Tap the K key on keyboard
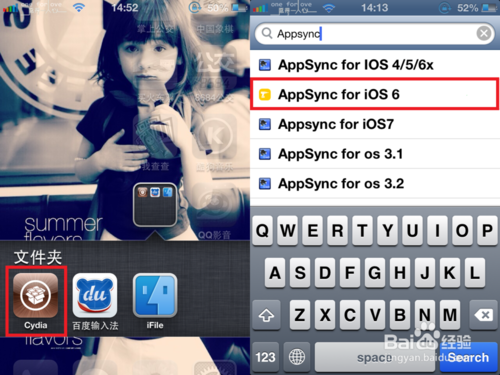Screen dimensions: 500x375 point(450,273)
